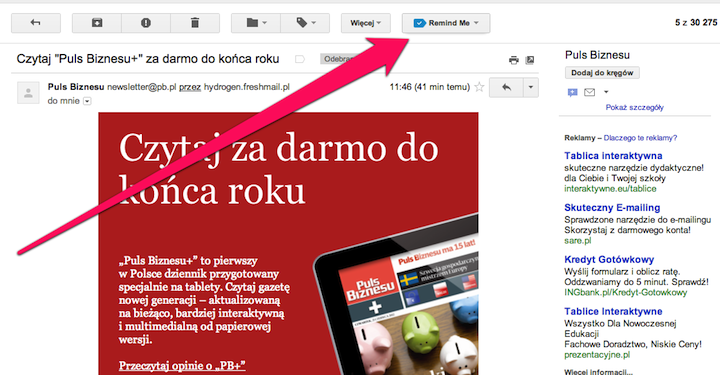Go back to inbox with arrow button
The width and height of the screenshot is (720, 375).
[x=36, y=23]
